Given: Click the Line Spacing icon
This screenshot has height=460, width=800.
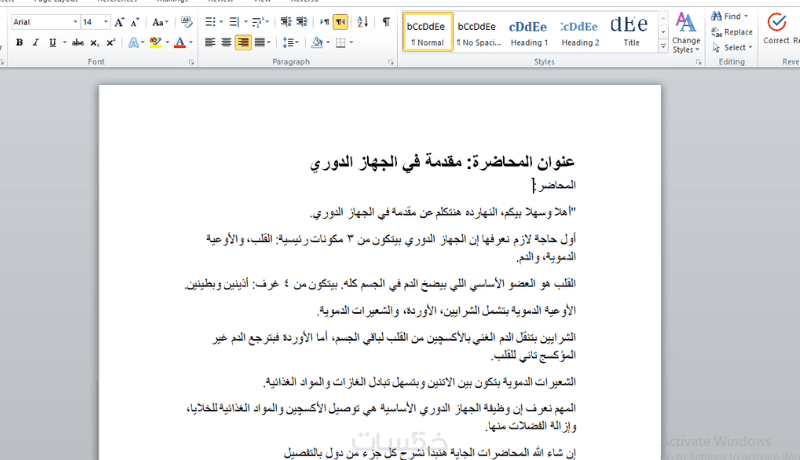Looking at the screenshot, I should [x=289, y=43].
